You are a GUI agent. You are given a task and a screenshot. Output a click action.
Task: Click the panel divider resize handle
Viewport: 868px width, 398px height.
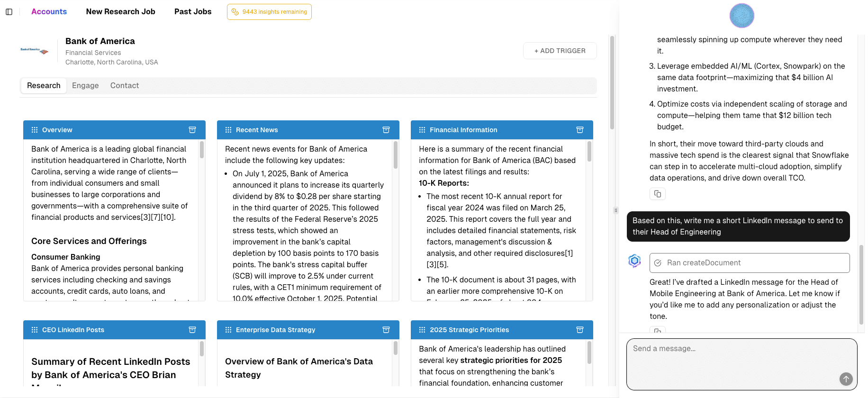coord(616,210)
